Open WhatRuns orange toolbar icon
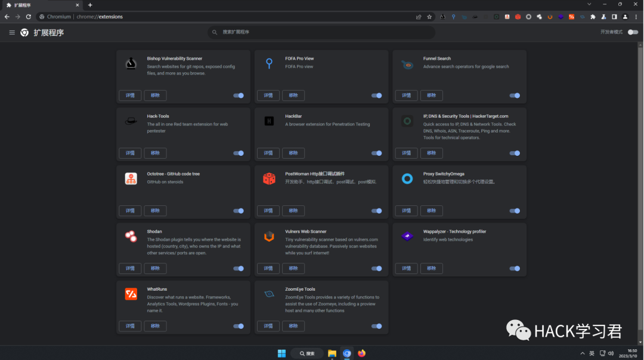This screenshot has width=644, height=360. pyautogui.click(x=571, y=17)
